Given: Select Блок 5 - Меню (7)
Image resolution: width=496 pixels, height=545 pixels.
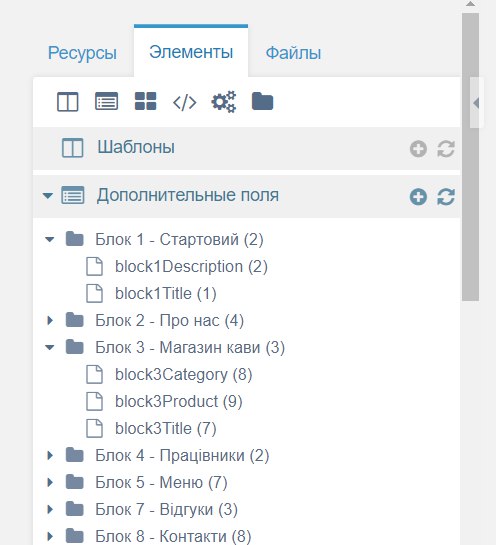Looking at the screenshot, I should (x=161, y=482).
